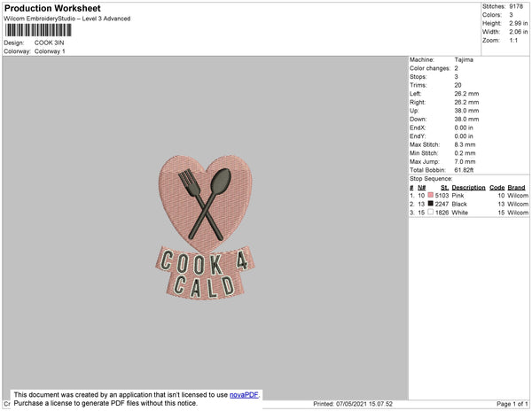The width and height of the screenshot is (532, 411).
Task: Click the 'N#' column header
Action: click(x=422, y=188)
